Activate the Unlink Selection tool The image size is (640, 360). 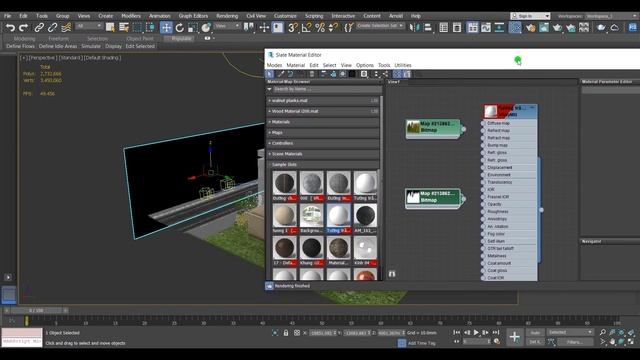52,27
